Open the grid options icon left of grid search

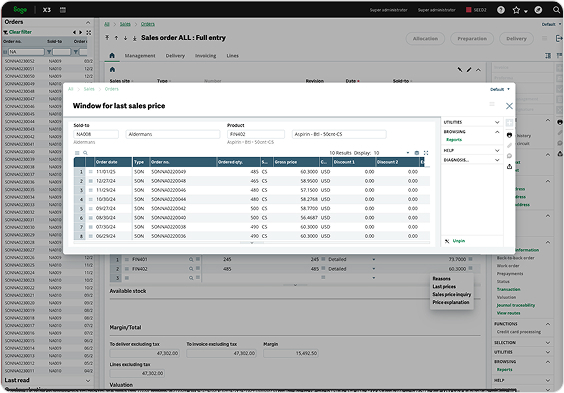(77, 153)
